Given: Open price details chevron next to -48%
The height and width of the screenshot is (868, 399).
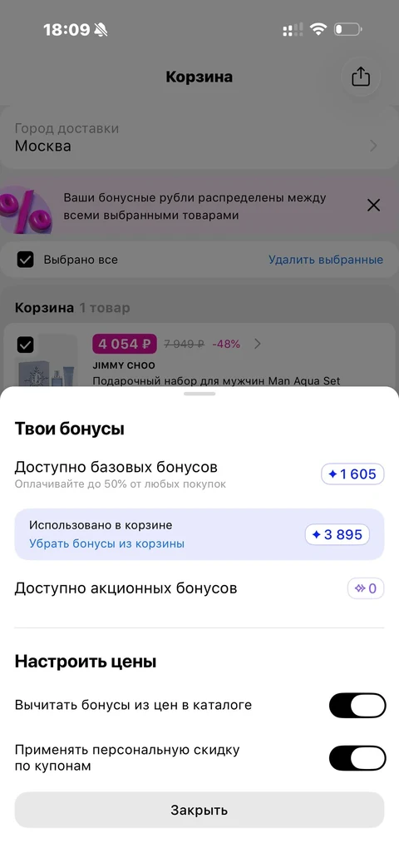Looking at the screenshot, I should (x=258, y=344).
